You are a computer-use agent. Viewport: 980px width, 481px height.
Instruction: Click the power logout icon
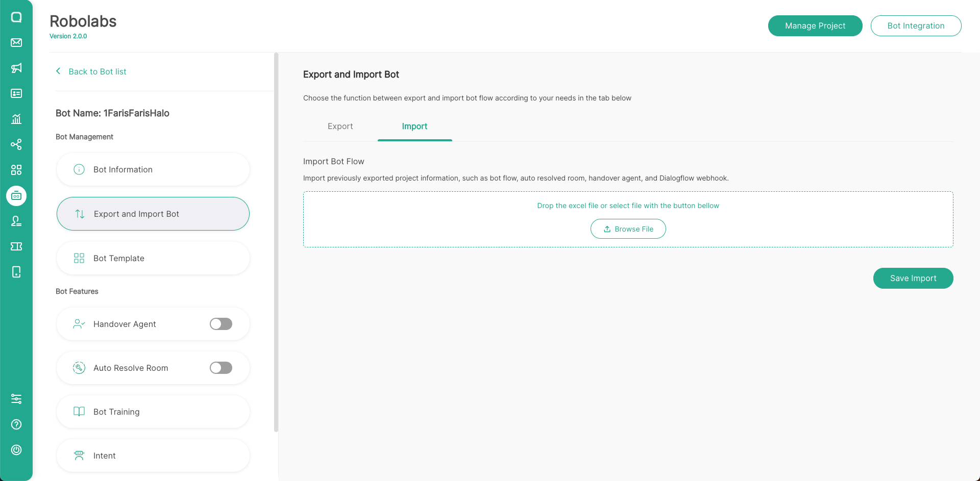[x=16, y=450]
